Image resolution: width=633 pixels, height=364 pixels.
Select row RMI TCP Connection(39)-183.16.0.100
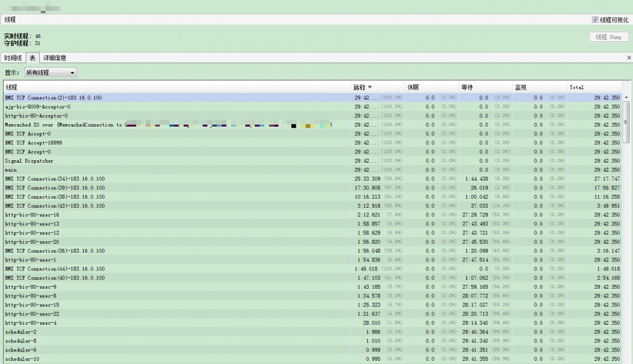313,188
